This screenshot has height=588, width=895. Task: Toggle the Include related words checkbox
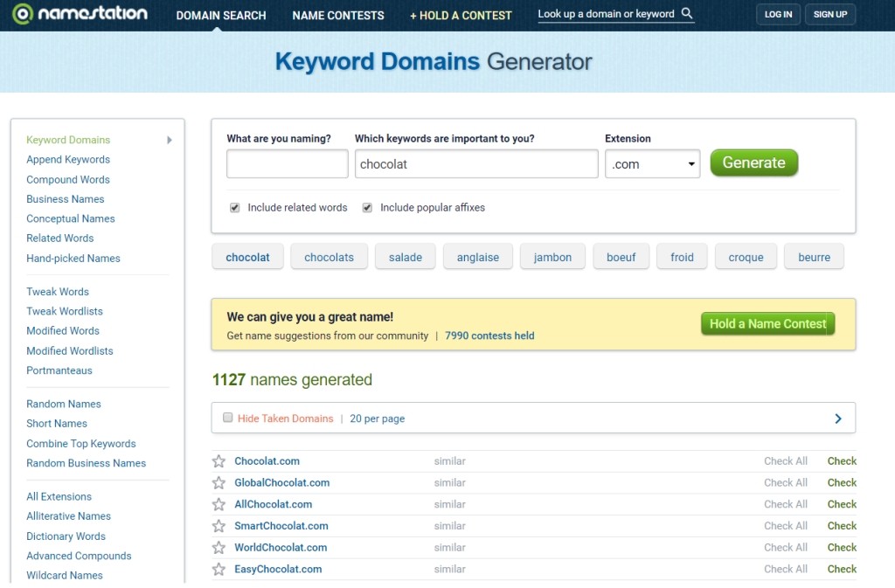click(x=234, y=208)
